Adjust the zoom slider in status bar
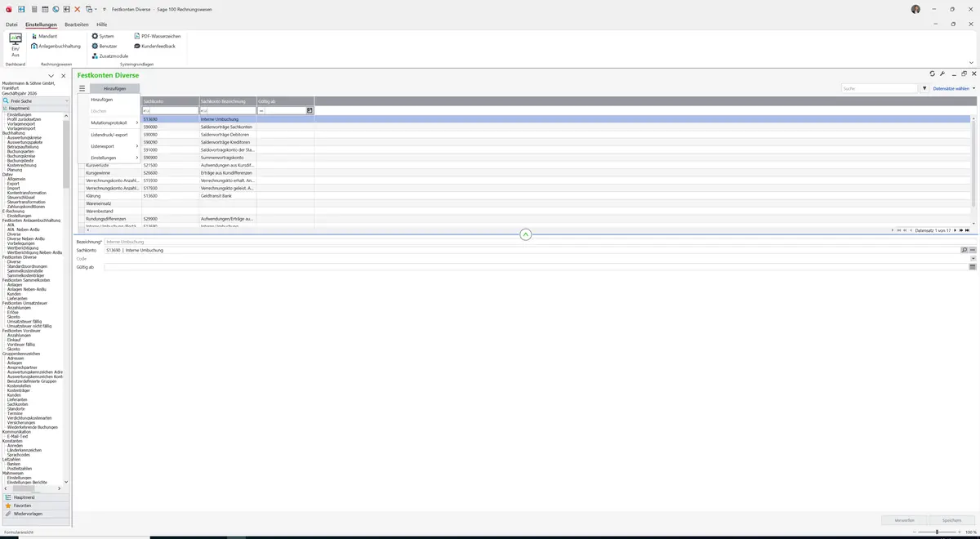Image resolution: width=980 pixels, height=539 pixels. click(x=937, y=532)
